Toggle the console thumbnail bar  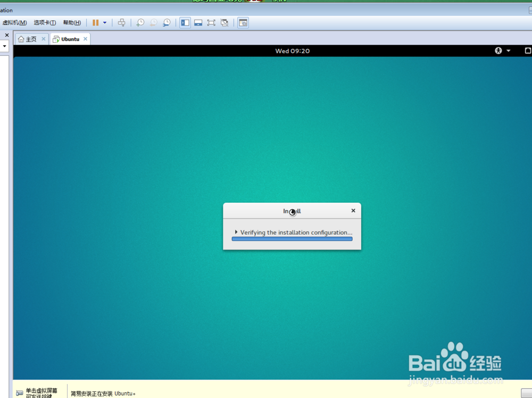198,22
